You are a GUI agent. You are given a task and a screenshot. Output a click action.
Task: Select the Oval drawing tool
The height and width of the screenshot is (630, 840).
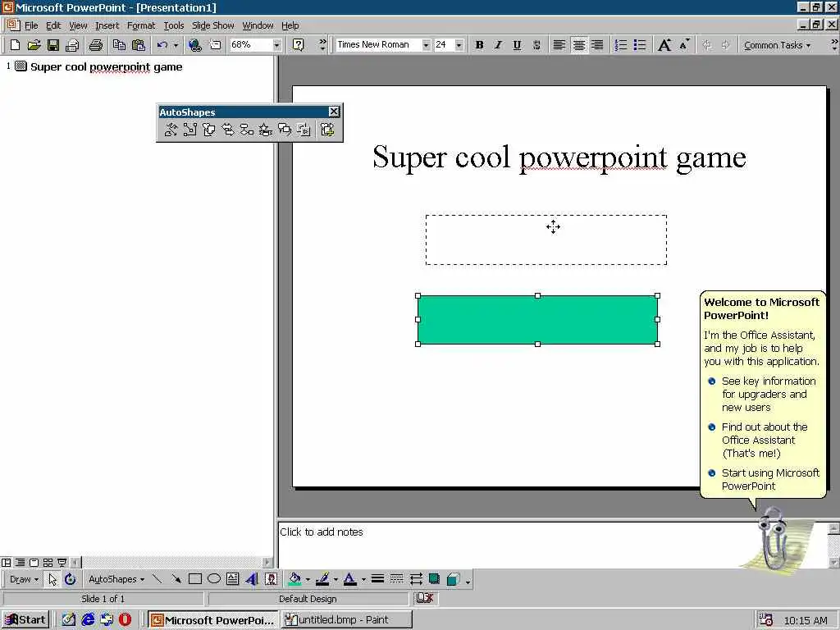[214, 579]
